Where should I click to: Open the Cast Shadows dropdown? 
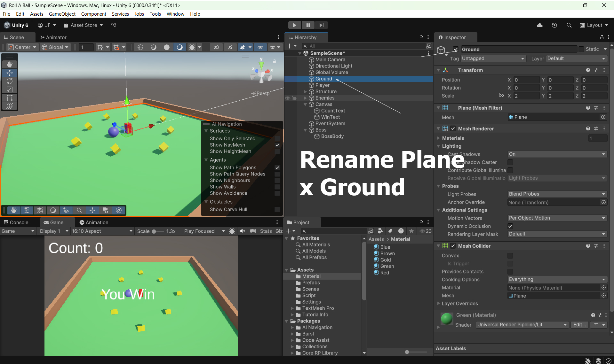click(x=557, y=154)
